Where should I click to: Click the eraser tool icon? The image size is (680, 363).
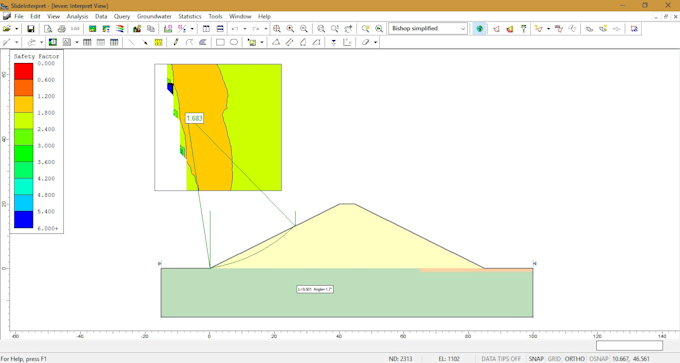click(366, 42)
